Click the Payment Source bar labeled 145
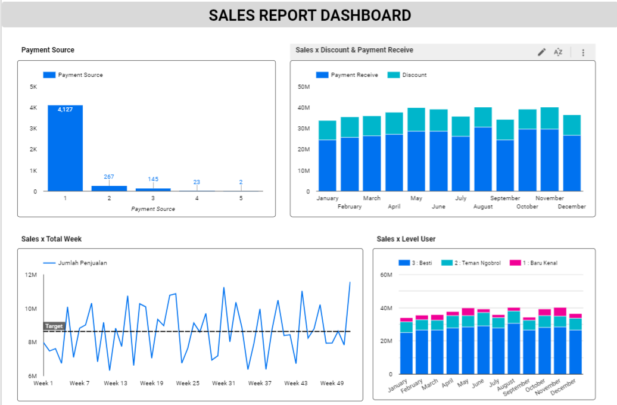This screenshot has width=617, height=405. (x=153, y=188)
